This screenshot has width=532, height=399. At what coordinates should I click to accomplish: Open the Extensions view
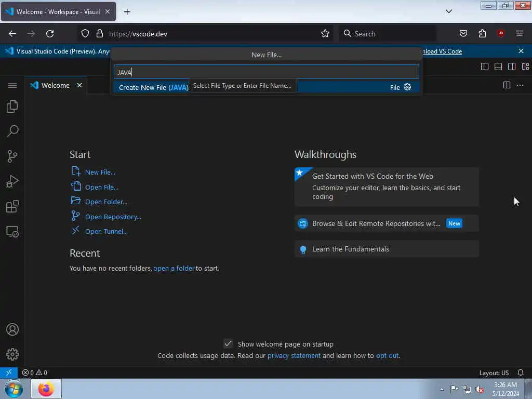pyautogui.click(x=12, y=206)
